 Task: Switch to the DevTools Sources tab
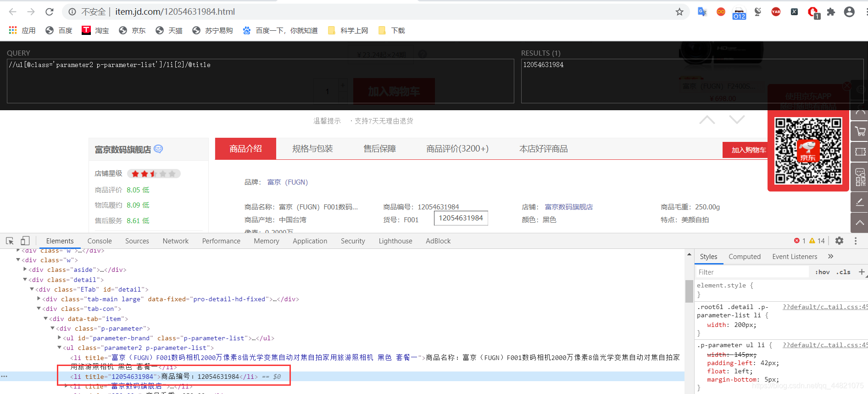coord(137,241)
